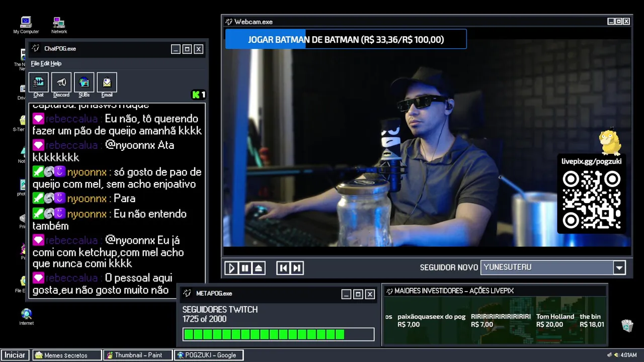Viewport: 644px width, 362px height.
Task: Open the File menu in ChatPOG
Action: pos(35,63)
